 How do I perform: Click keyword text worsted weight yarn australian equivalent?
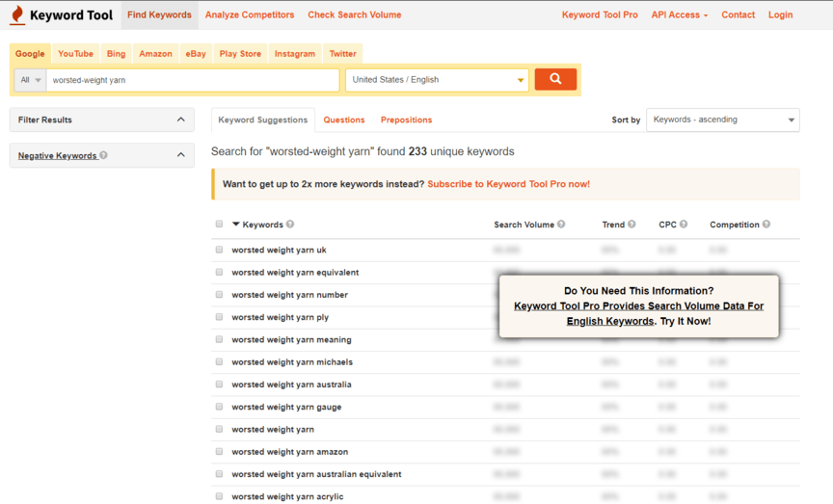[x=316, y=474]
